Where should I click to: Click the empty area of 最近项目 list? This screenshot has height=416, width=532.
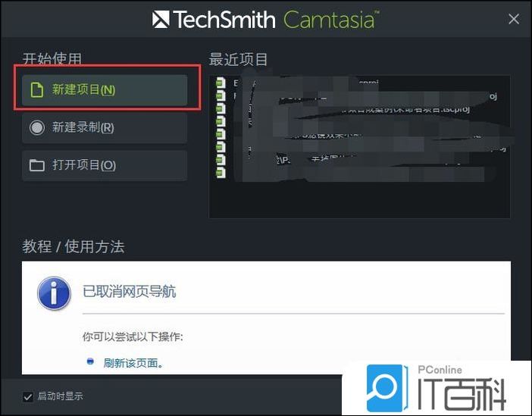click(x=360, y=200)
